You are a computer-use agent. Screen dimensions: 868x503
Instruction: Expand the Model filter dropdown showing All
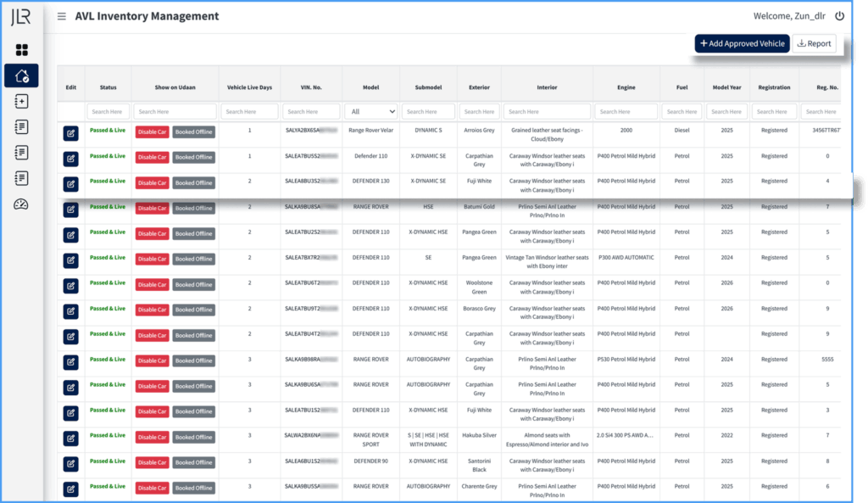[370, 111]
